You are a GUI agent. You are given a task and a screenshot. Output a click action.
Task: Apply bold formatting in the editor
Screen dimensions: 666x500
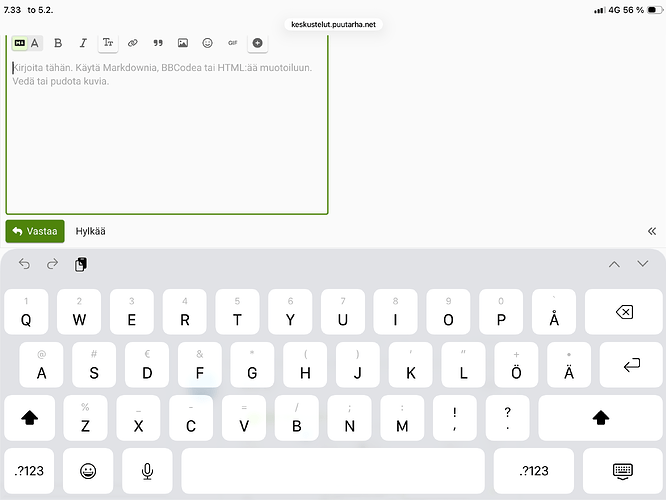[58, 43]
